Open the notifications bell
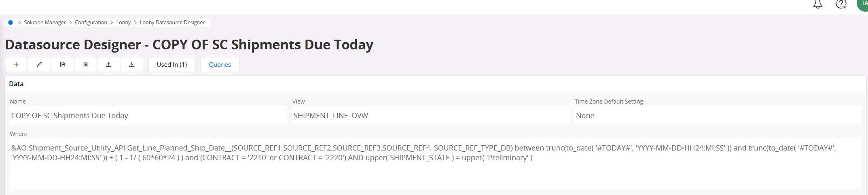Screen dimensions: 868x195 click(x=818, y=4)
